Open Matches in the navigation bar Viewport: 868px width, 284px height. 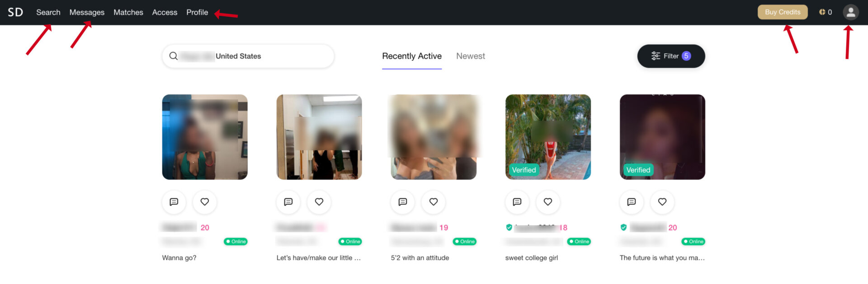click(128, 12)
